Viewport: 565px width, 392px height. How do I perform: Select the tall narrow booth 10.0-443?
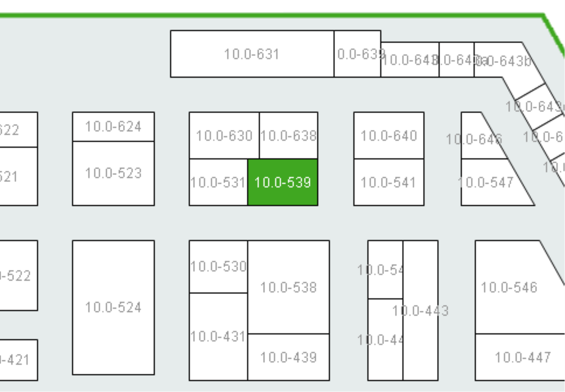(420, 310)
